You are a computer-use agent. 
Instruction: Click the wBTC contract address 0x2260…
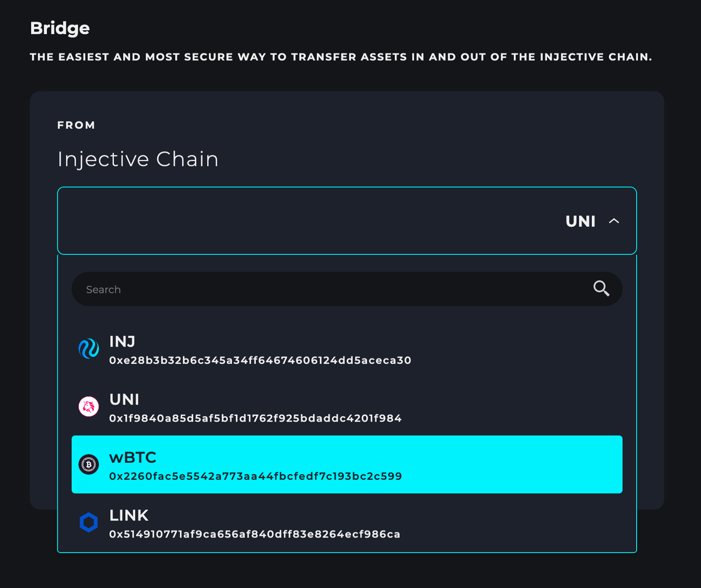coord(255,476)
